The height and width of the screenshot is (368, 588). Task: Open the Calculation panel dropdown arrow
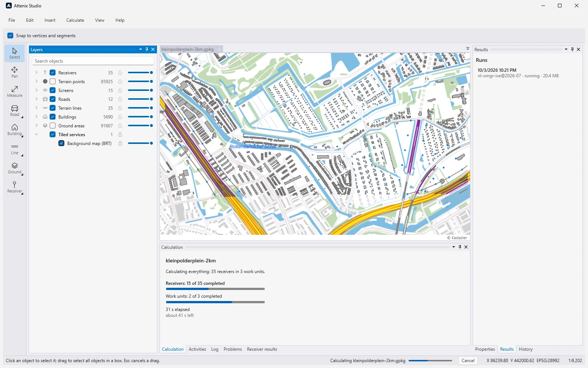(453, 247)
